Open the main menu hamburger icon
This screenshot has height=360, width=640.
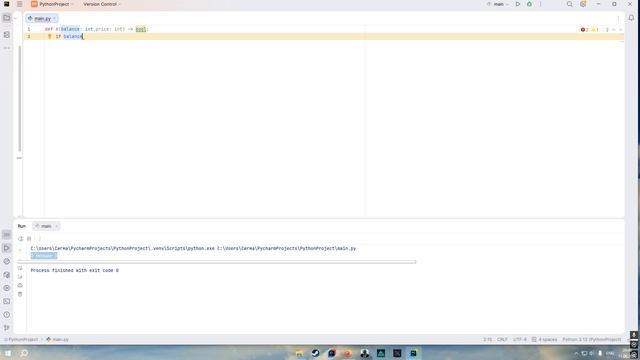[x=20, y=4]
